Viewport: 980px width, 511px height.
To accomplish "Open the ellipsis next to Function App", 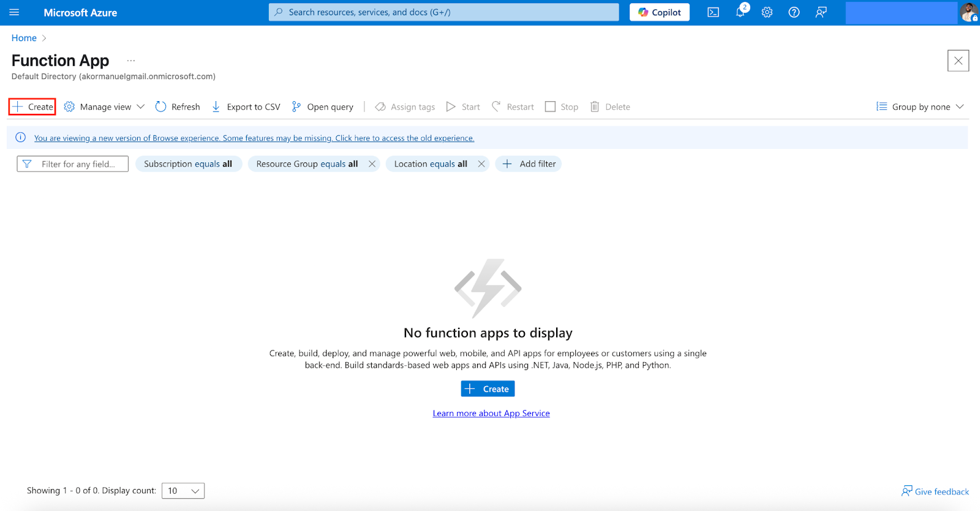I will click(131, 61).
